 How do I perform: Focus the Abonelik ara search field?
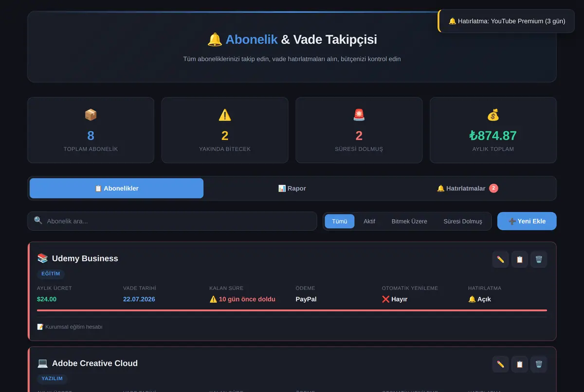pyautogui.click(x=172, y=221)
